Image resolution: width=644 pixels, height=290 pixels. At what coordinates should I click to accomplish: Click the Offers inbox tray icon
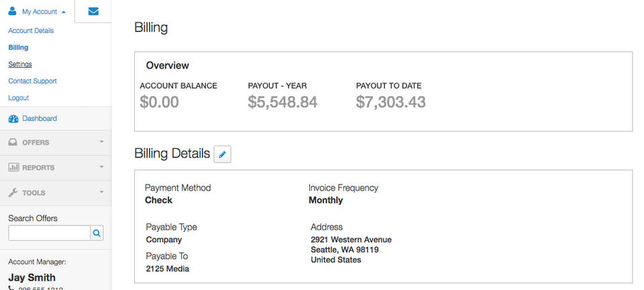click(13, 142)
